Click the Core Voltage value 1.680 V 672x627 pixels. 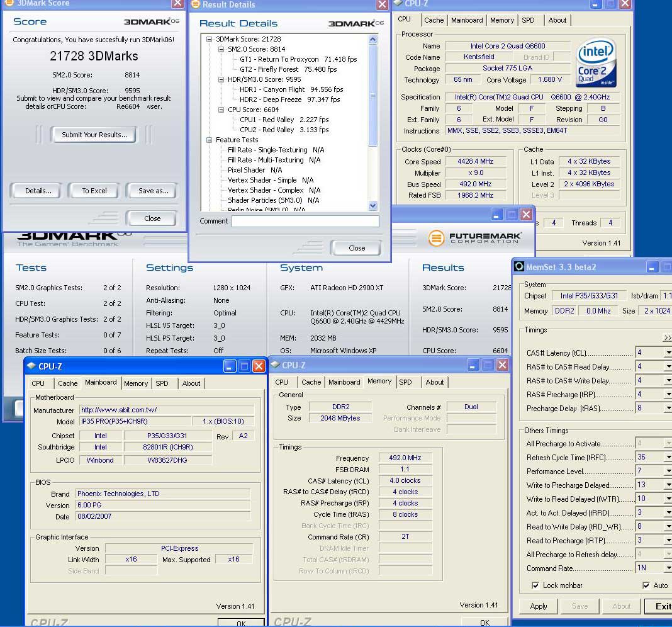(x=549, y=80)
